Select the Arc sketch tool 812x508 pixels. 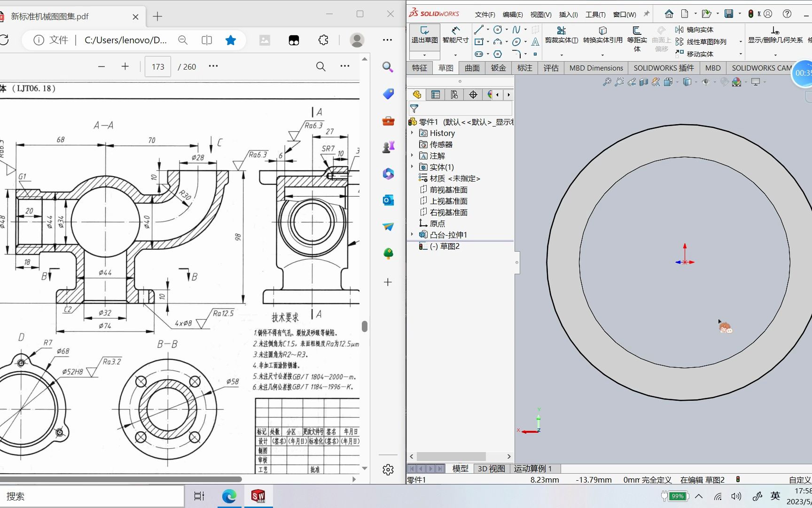tap(498, 42)
